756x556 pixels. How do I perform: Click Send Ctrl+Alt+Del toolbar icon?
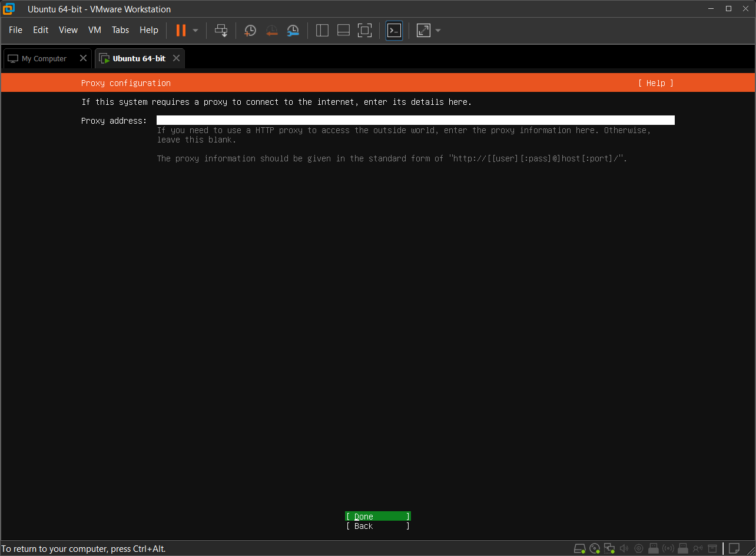click(221, 30)
